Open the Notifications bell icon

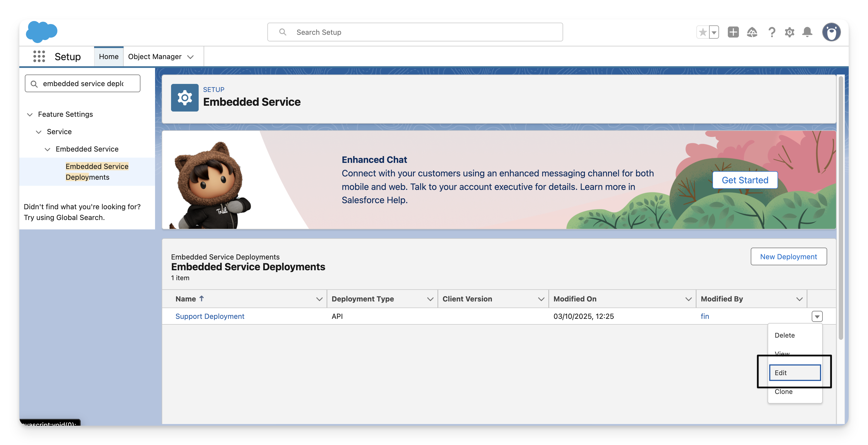[x=807, y=32]
